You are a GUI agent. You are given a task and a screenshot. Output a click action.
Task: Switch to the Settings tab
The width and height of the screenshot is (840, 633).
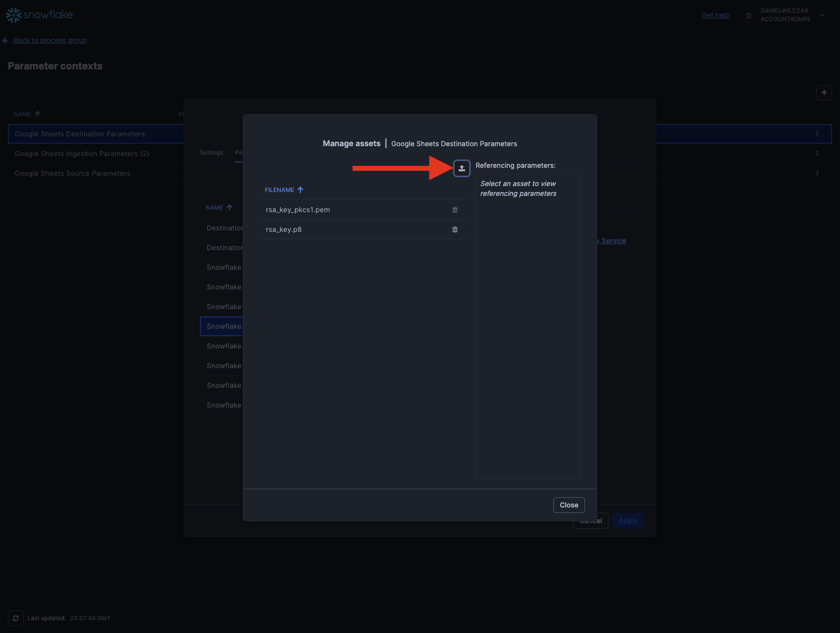point(211,153)
